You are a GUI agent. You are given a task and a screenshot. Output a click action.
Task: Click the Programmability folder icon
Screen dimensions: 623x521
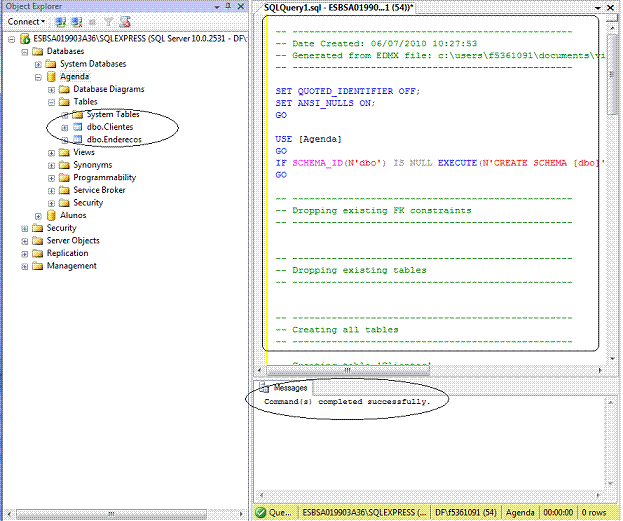64,178
